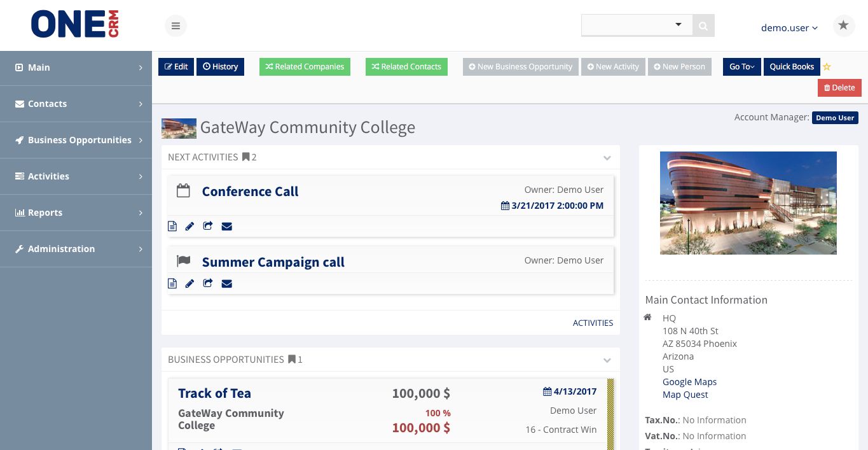
Task: Click the search magnifier icon in top bar
Action: click(703, 25)
